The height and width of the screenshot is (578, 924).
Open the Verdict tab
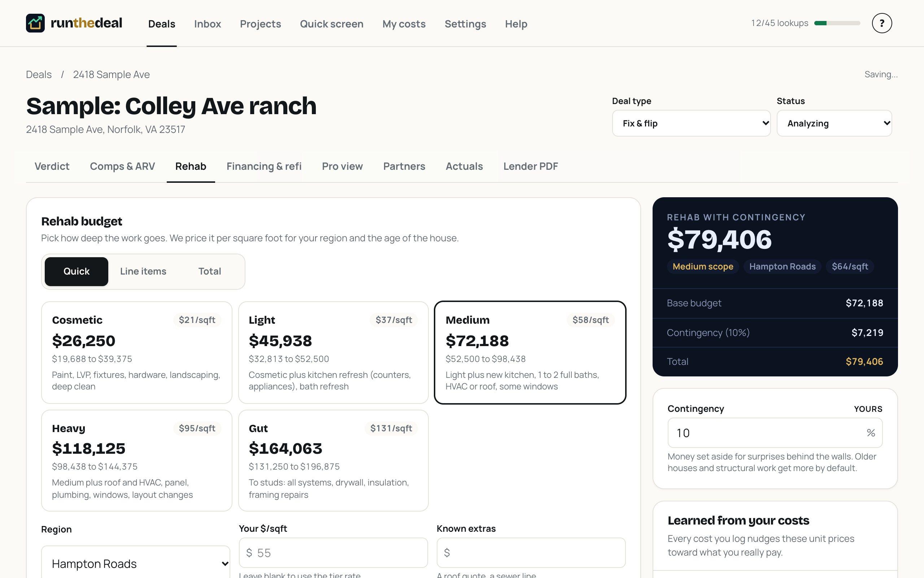tap(52, 166)
